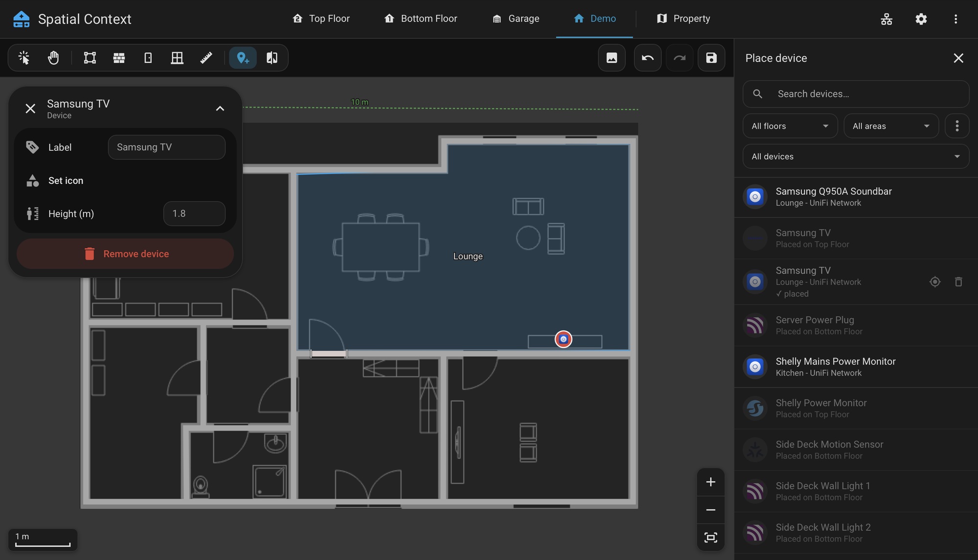The height and width of the screenshot is (560, 978).
Task: Choose the room polygon drawing tool
Action: (90, 58)
